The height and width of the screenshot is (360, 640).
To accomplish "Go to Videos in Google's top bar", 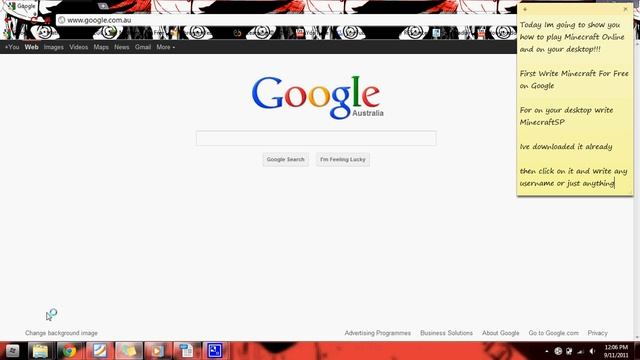I will pos(78,47).
